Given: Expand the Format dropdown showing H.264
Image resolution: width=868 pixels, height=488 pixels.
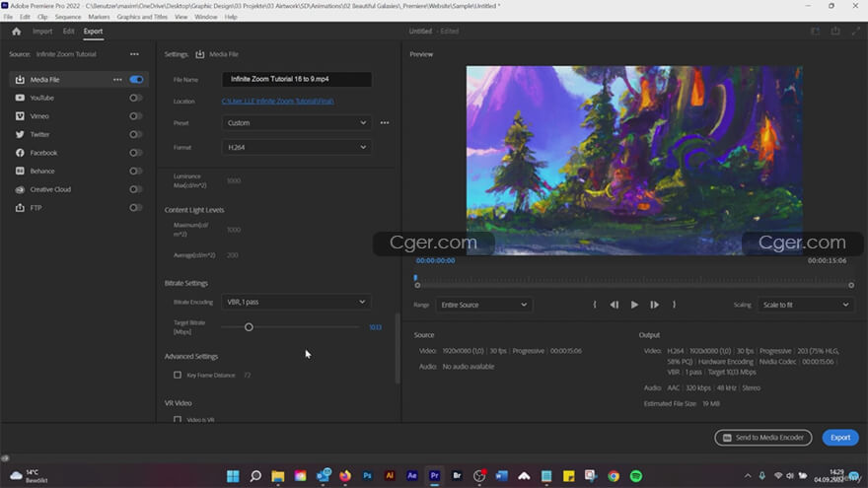Looking at the screenshot, I should pyautogui.click(x=296, y=147).
